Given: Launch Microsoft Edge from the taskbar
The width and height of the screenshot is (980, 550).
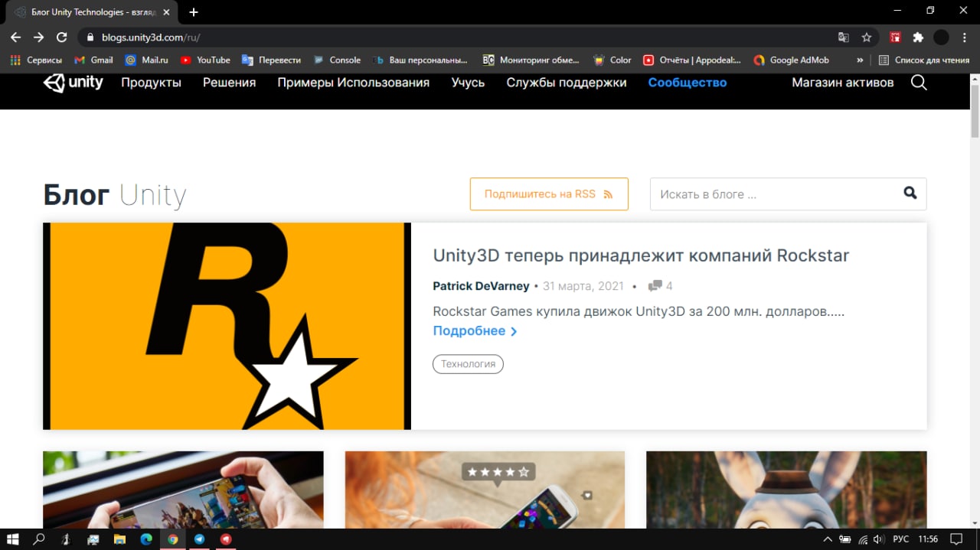Looking at the screenshot, I should (146, 539).
